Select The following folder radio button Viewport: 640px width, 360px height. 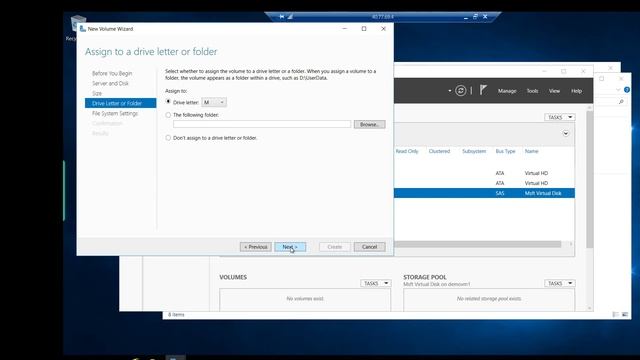point(168,115)
